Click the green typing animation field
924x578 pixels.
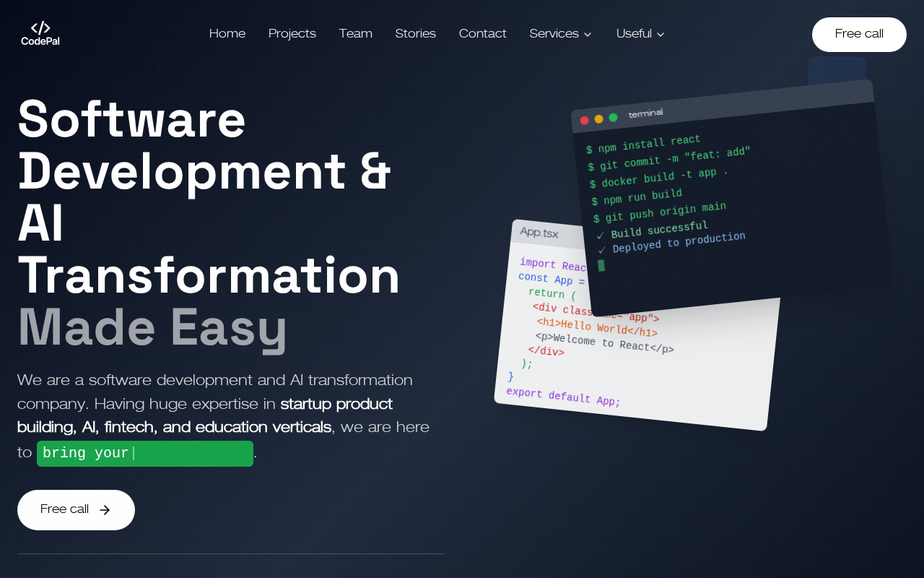pos(145,454)
